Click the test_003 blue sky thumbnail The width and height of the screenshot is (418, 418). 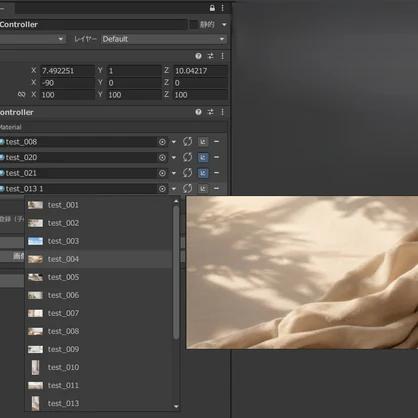tap(35, 241)
